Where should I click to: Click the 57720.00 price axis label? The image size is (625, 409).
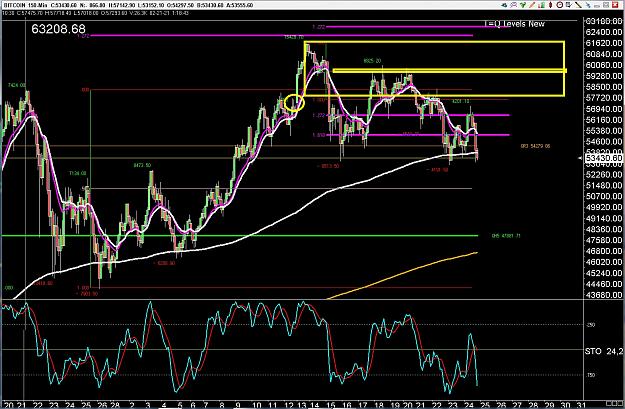point(604,98)
